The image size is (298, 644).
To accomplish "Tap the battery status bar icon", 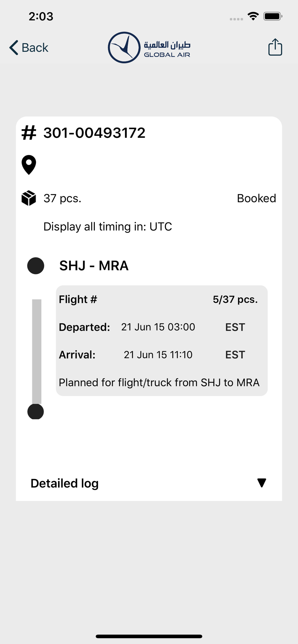I will coord(273,16).
